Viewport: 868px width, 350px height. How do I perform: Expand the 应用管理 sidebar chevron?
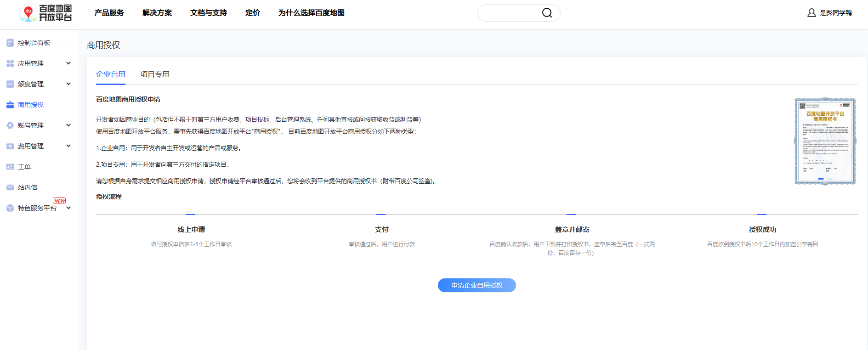68,63
